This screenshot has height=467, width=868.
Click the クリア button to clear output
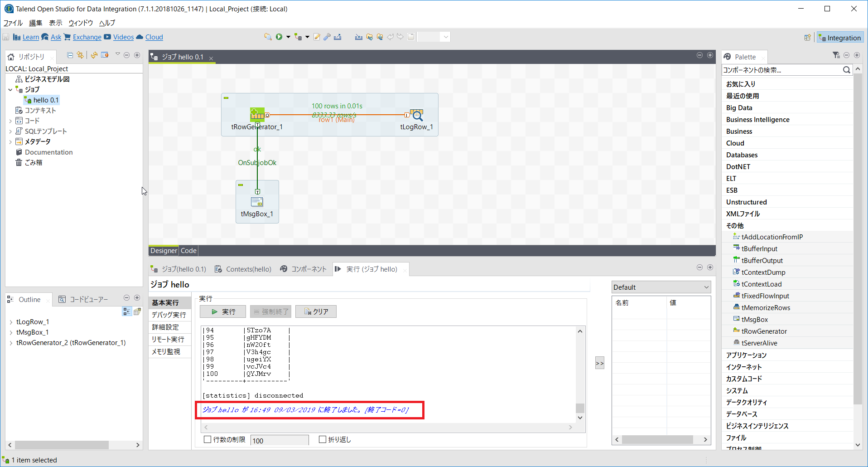(x=316, y=311)
